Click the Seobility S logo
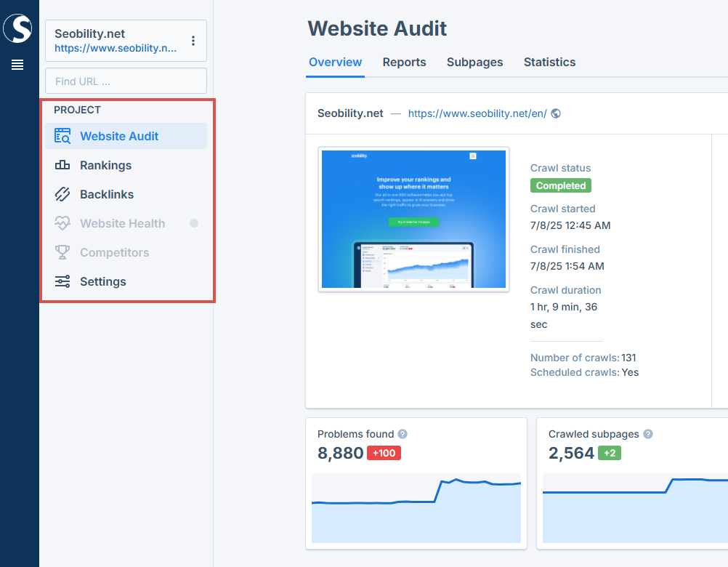This screenshot has height=567, width=728. pyautogui.click(x=17, y=28)
